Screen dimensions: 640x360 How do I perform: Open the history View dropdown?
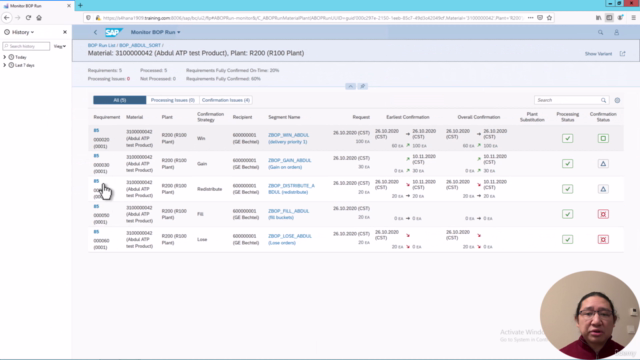tap(60, 46)
